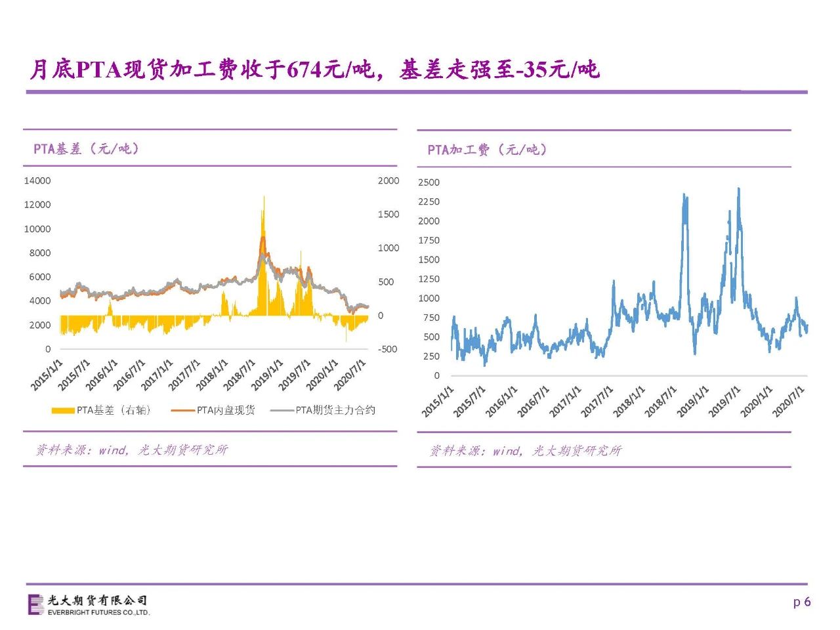This screenshot has width=840, height=630.
Task: Click the page number "p 6"
Action: point(802,602)
